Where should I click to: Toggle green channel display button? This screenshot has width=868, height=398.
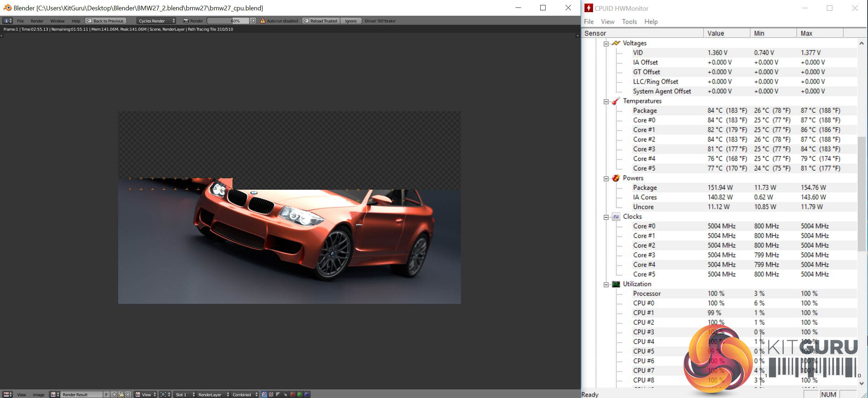[x=300, y=394]
